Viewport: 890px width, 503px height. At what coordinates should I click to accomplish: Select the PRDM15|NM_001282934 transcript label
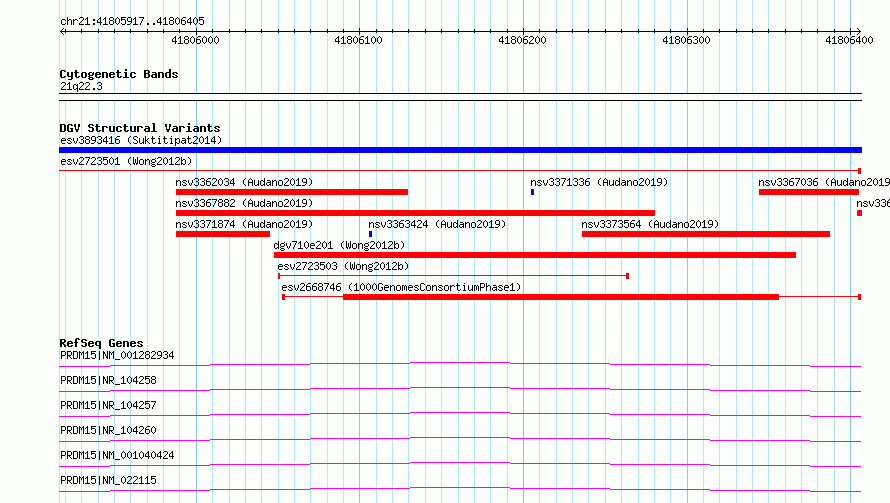117,355
